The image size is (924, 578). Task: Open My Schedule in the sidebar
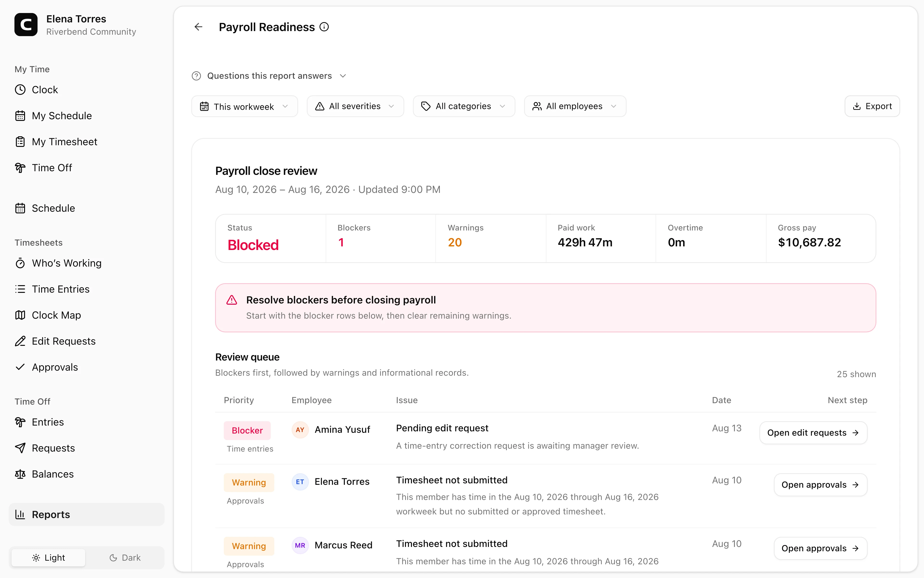point(86,116)
